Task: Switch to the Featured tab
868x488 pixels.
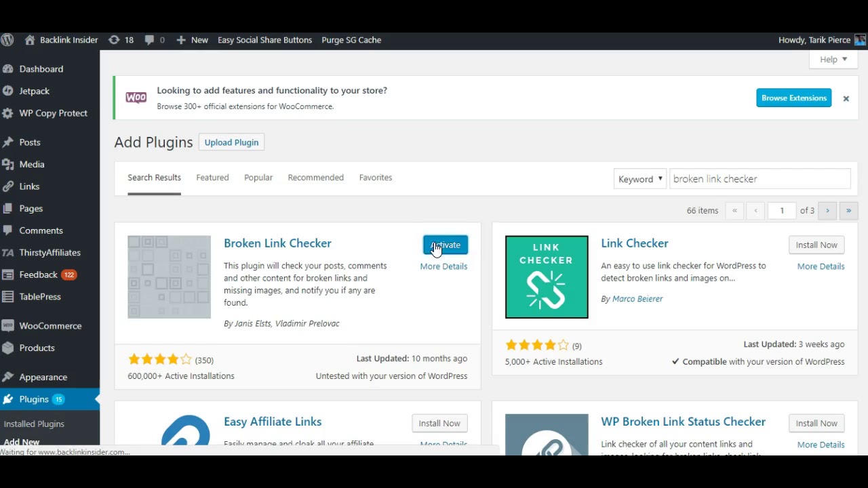Action: (x=212, y=178)
